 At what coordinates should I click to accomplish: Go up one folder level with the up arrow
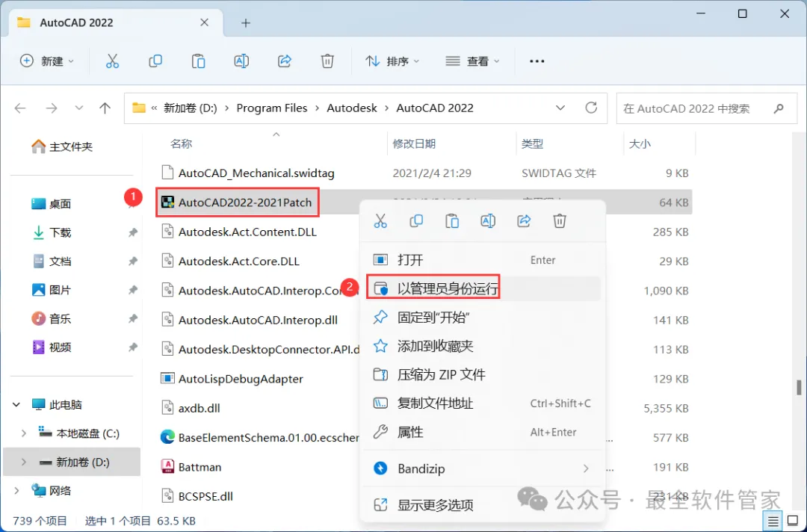pos(105,108)
